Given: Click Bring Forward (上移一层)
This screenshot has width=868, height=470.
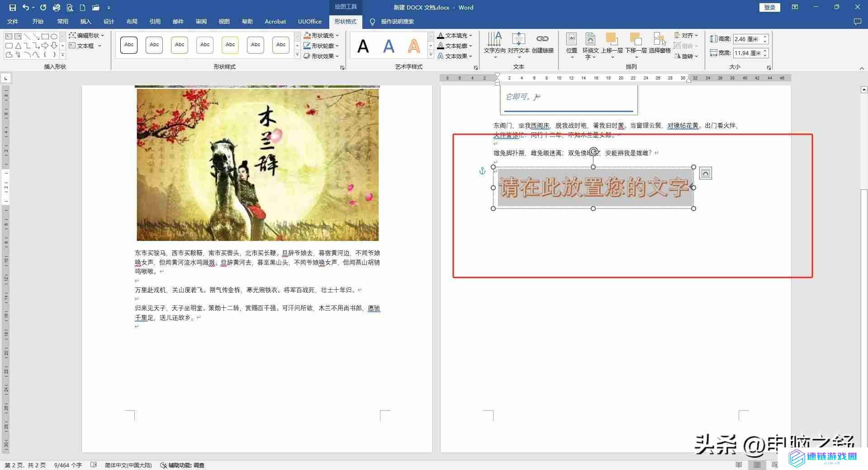Looking at the screenshot, I should pyautogui.click(x=612, y=45).
